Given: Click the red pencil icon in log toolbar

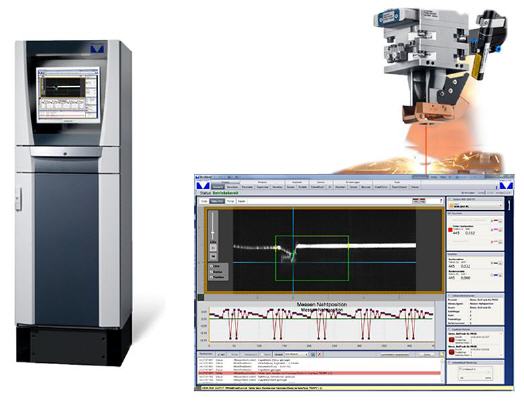Looking at the screenshot, I should point(319,354).
